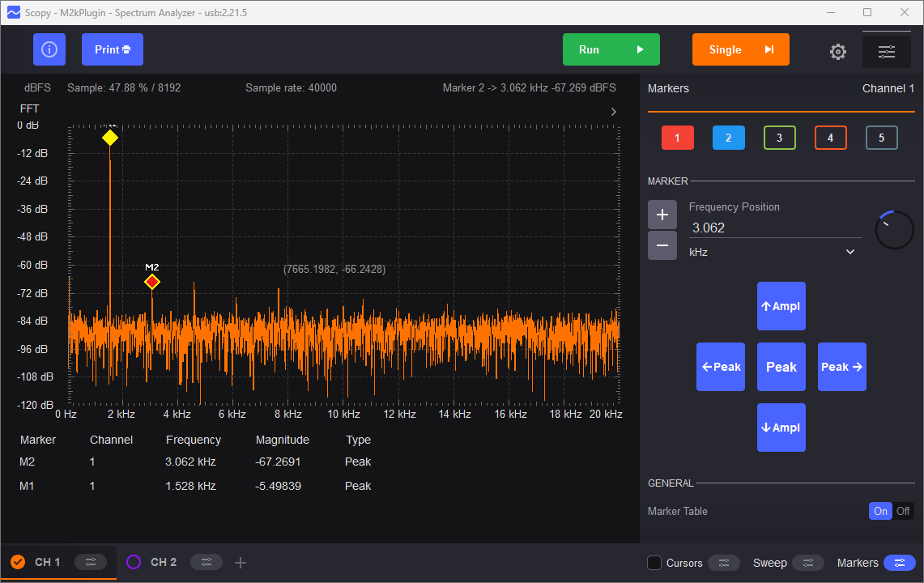Open the channel settings sliders icon top right

tap(886, 50)
